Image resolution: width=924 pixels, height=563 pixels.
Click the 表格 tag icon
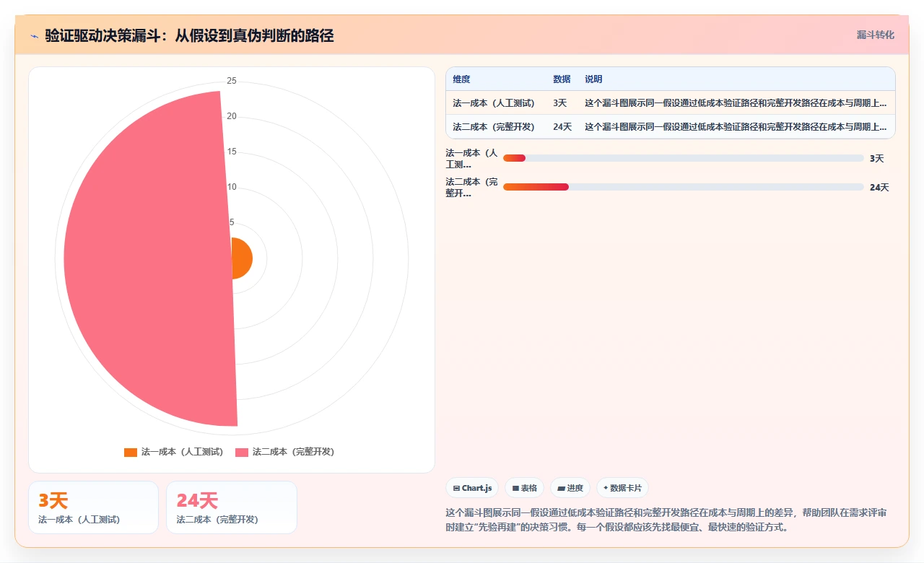pos(515,488)
